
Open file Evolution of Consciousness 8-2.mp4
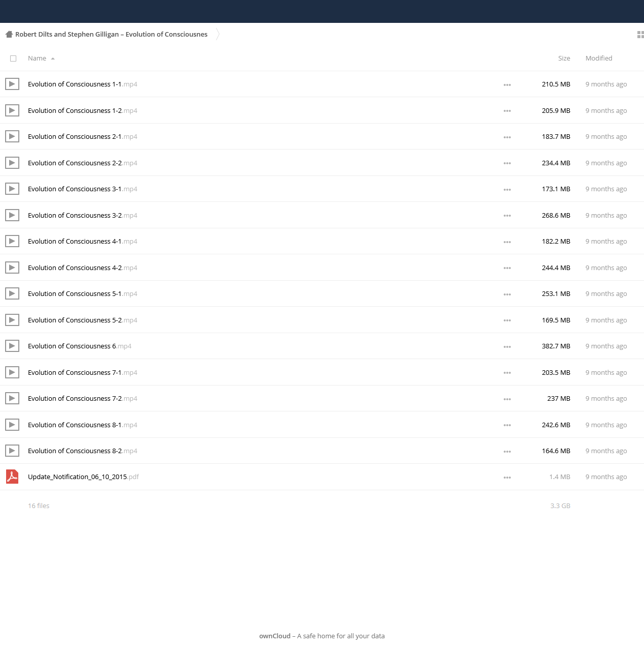click(82, 451)
